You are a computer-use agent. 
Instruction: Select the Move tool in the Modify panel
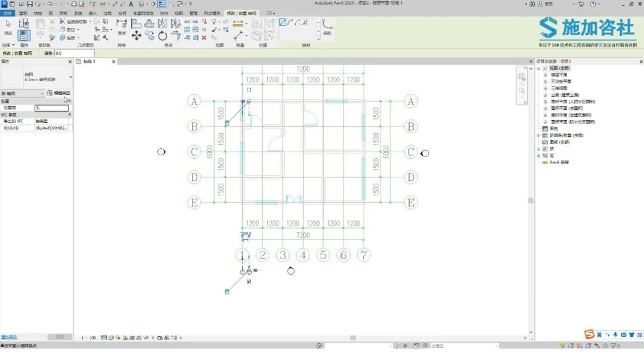(137, 36)
